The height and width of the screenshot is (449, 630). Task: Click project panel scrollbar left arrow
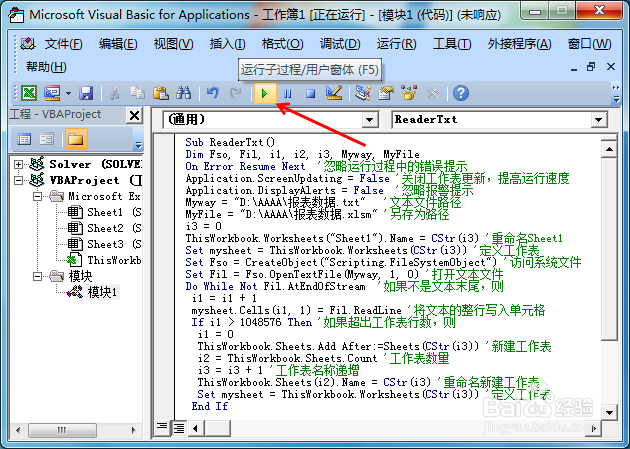click(18, 430)
